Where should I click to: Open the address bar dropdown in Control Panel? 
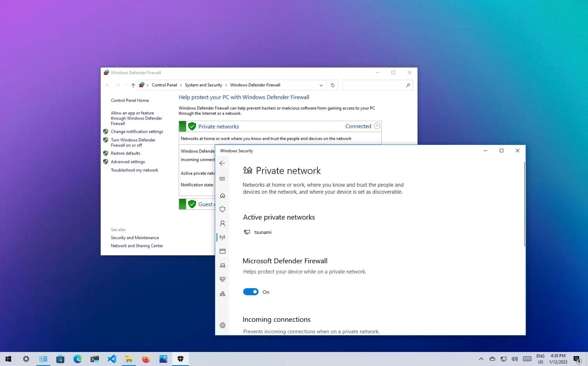(x=321, y=85)
